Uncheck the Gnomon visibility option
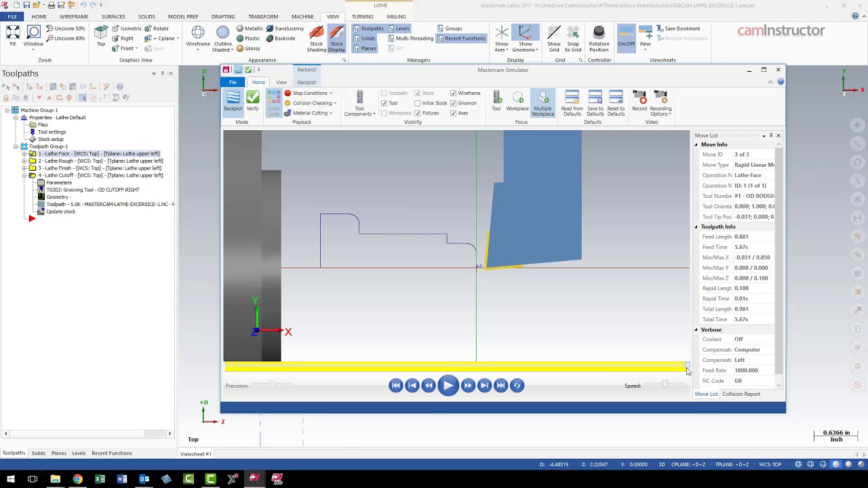Image resolution: width=868 pixels, height=488 pixels. click(453, 103)
